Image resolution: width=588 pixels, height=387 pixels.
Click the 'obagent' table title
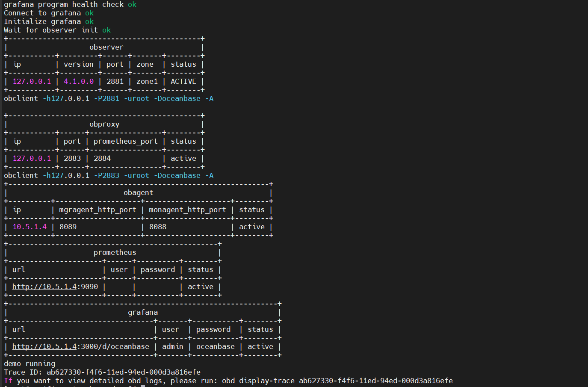coord(139,193)
